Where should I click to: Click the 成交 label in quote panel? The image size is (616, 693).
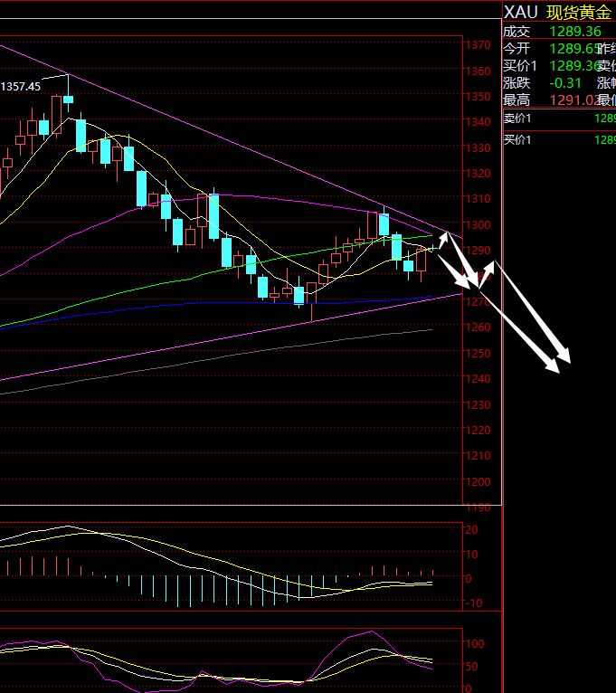coord(516,32)
